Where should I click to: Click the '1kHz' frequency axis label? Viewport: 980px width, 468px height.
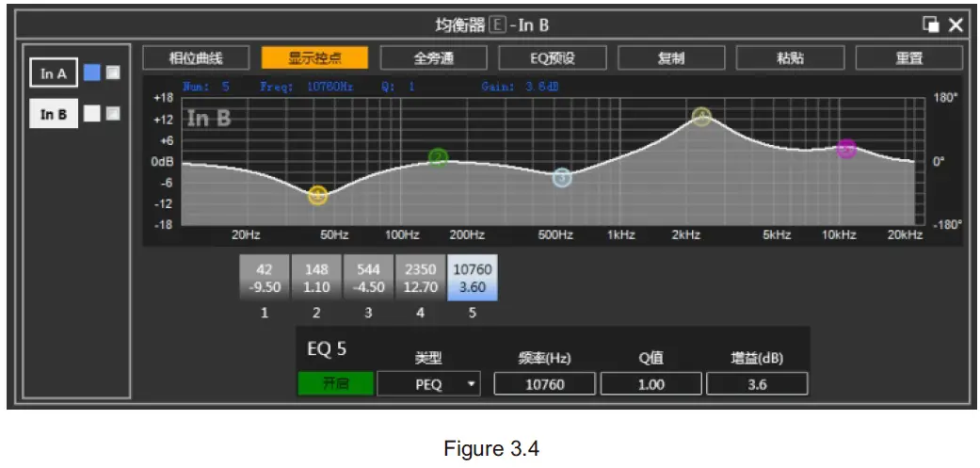[620, 235]
